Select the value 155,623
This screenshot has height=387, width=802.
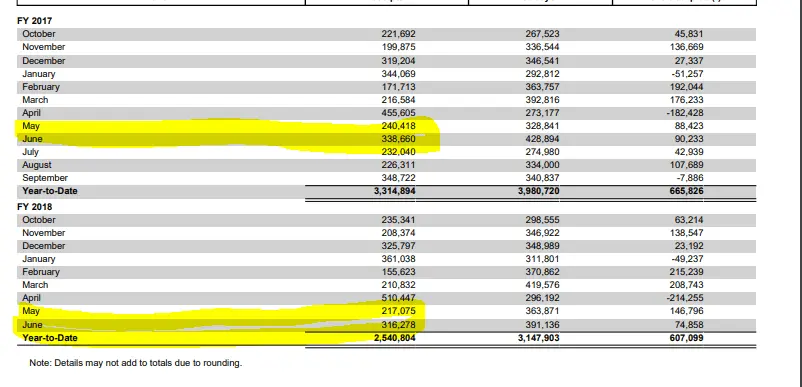398,272
